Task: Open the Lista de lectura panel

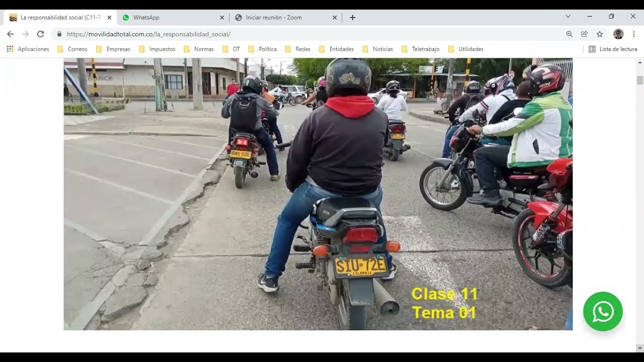Action: 613,49
